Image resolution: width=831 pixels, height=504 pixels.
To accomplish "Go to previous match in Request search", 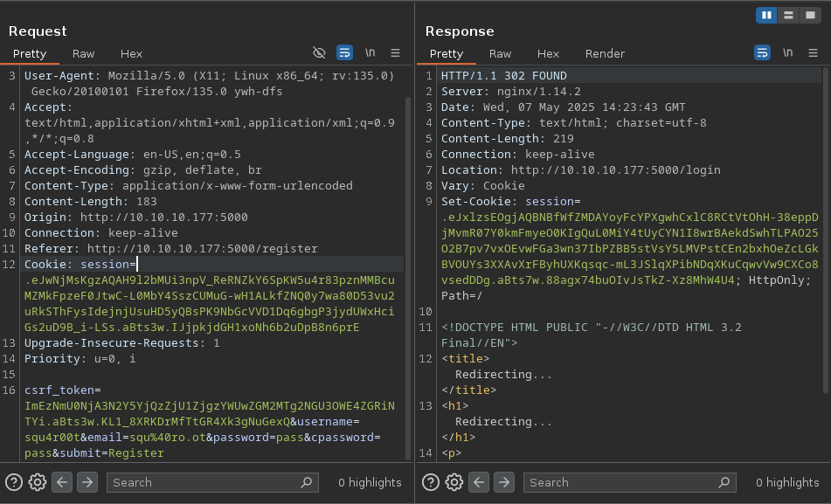I will coord(62,482).
